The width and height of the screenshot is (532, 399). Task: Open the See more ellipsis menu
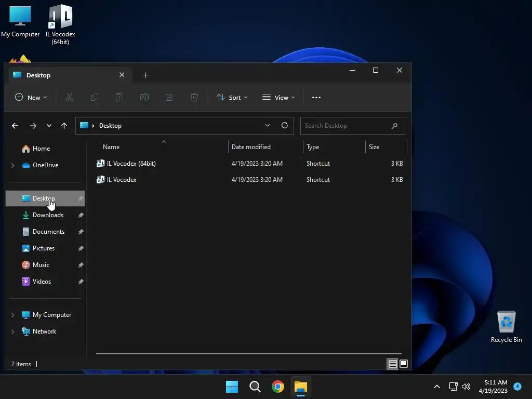pos(316,97)
